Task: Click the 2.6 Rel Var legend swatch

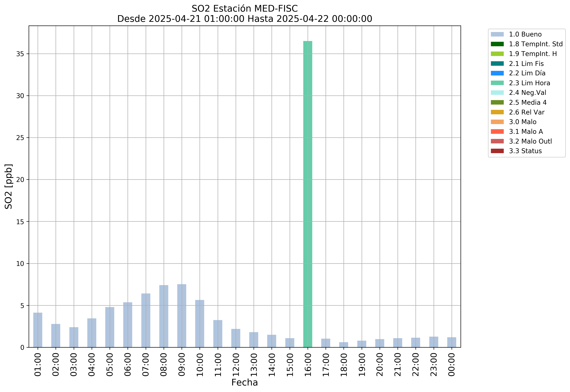Action: [x=497, y=112]
